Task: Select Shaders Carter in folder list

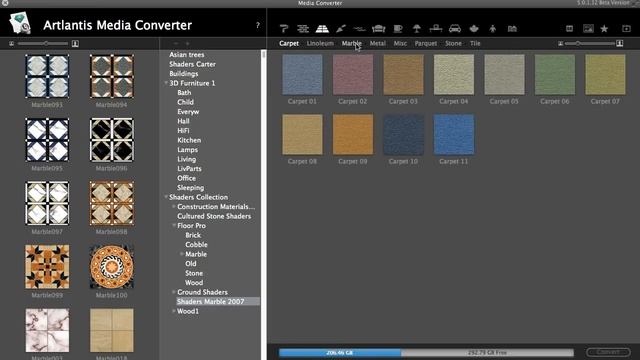Action: pos(192,64)
